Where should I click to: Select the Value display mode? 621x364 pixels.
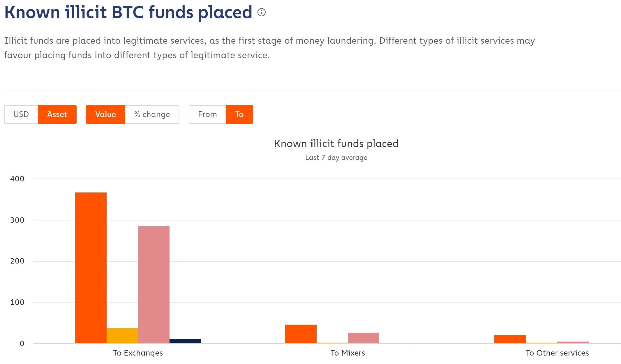(x=105, y=114)
